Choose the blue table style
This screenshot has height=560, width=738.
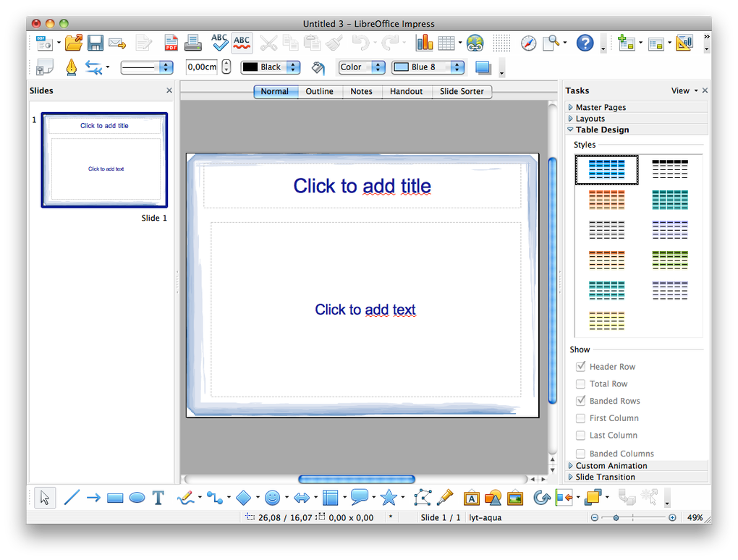tap(607, 169)
